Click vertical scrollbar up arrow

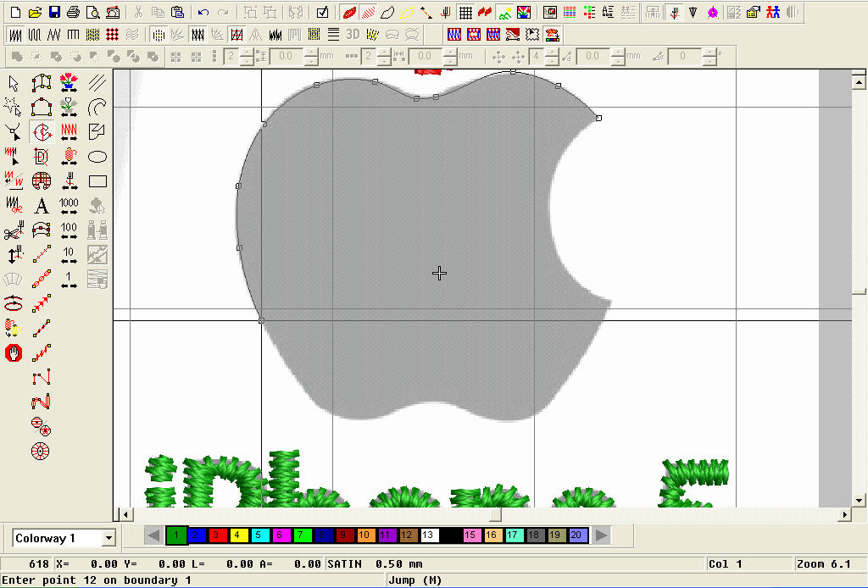tap(859, 83)
